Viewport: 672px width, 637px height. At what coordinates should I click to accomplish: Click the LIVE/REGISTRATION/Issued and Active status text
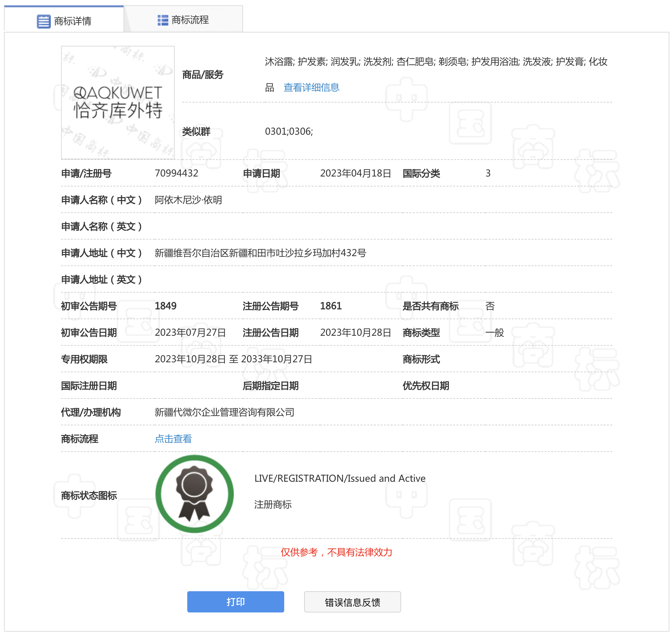click(340, 478)
